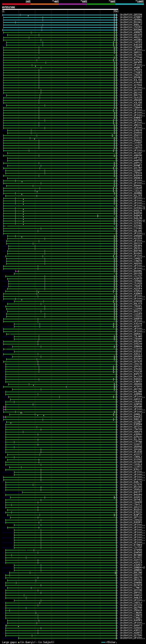
Task: Select label UniRef100_B8LVC5
Action: click(131, 304)
